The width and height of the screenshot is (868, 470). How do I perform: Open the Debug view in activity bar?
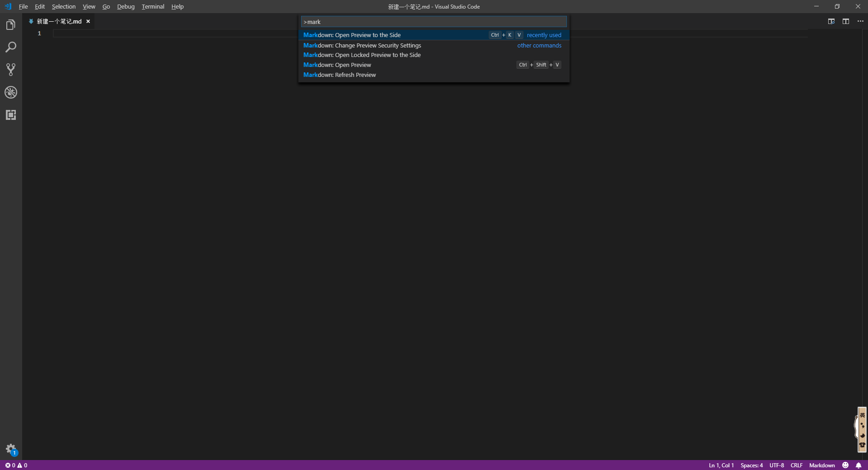click(11, 92)
